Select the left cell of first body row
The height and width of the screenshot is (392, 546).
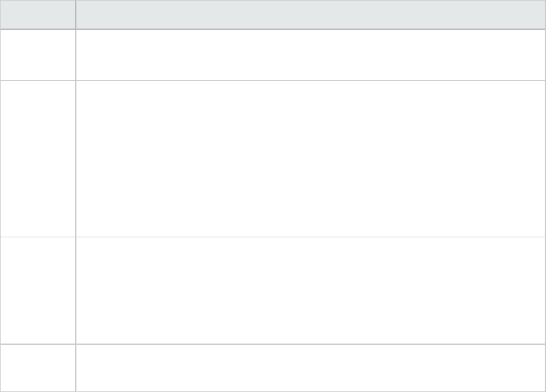(x=37, y=55)
